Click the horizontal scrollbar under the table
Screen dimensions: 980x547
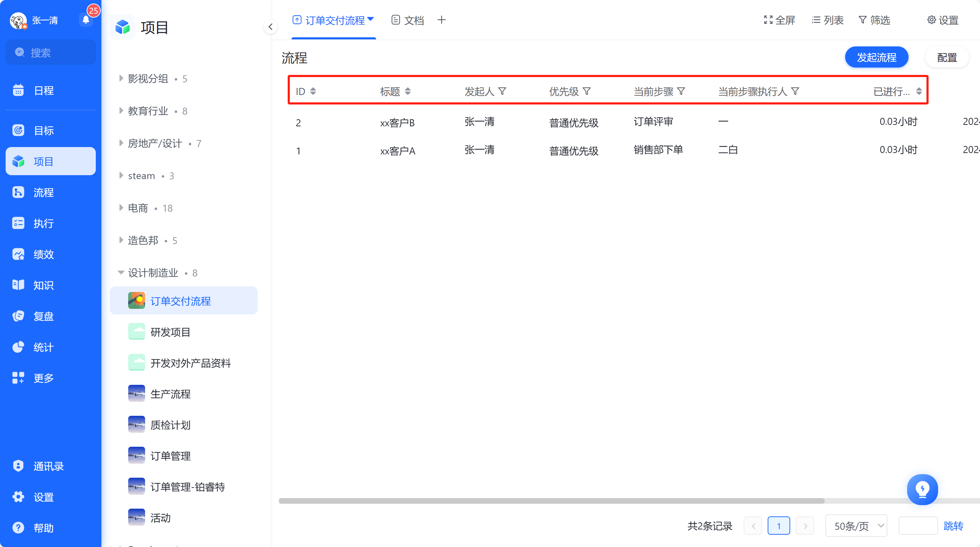coord(551,501)
